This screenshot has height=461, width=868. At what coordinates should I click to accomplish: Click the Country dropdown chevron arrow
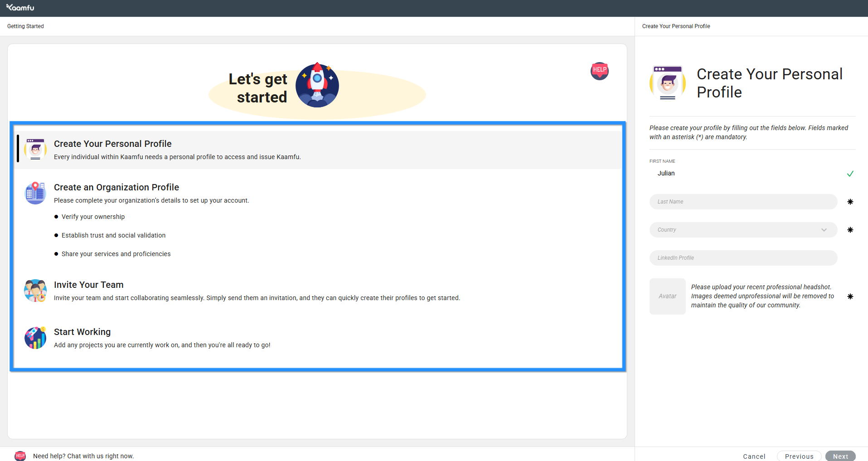pos(824,230)
